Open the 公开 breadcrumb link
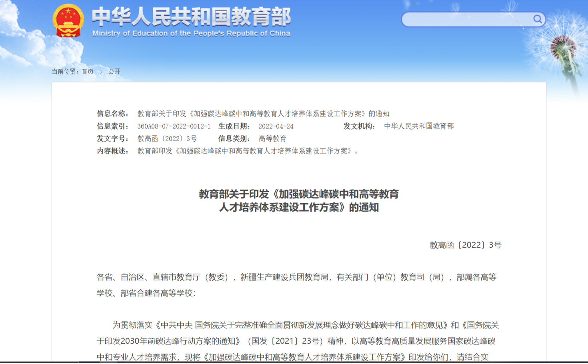Viewport: 588px width, 364px height. 114,72
